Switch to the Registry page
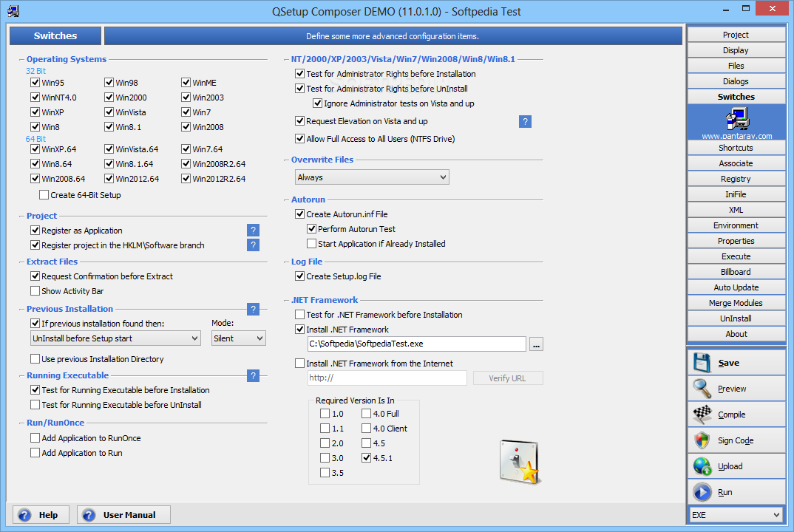This screenshot has width=794, height=532. point(736,179)
